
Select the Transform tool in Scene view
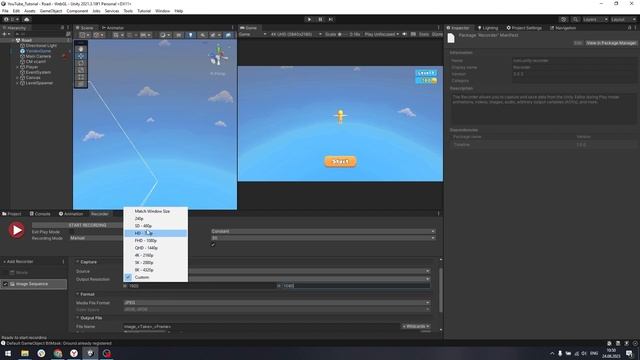click(x=81, y=84)
